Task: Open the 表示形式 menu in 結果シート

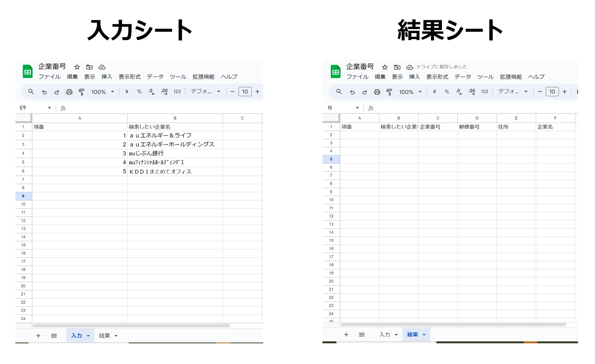Action: pos(437,77)
